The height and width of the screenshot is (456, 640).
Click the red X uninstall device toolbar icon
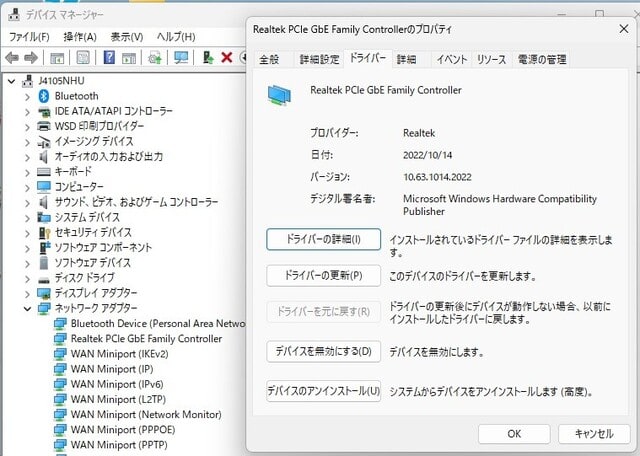pos(227,57)
